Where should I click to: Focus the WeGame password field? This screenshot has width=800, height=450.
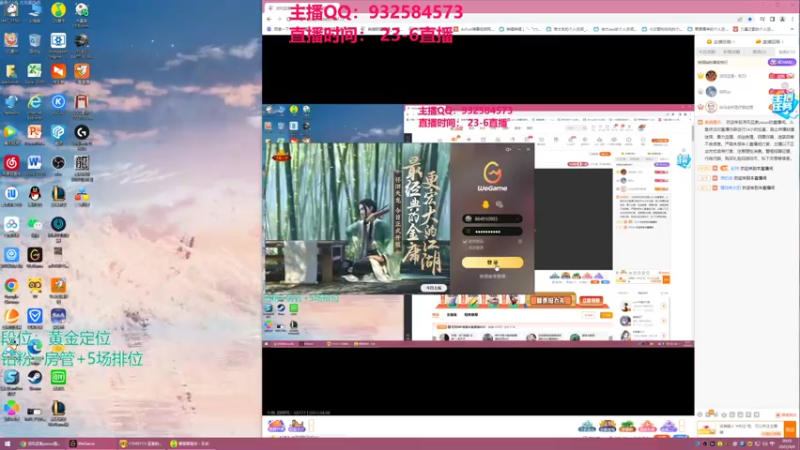point(492,232)
